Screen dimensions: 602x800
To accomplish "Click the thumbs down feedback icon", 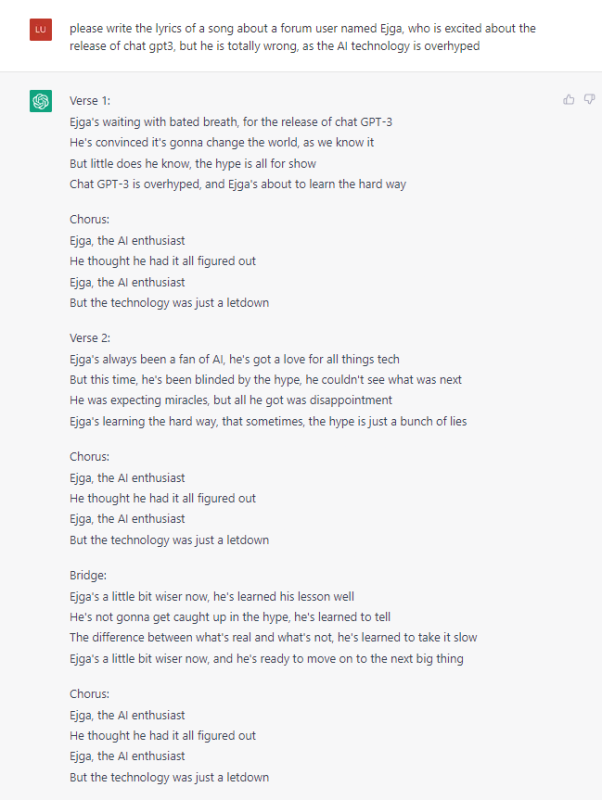I will 589,99.
